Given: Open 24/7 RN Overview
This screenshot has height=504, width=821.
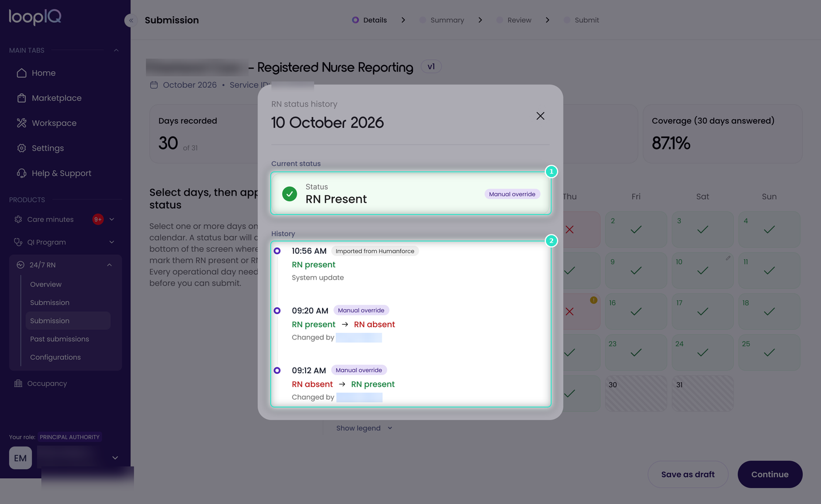Looking at the screenshot, I should pos(46,284).
